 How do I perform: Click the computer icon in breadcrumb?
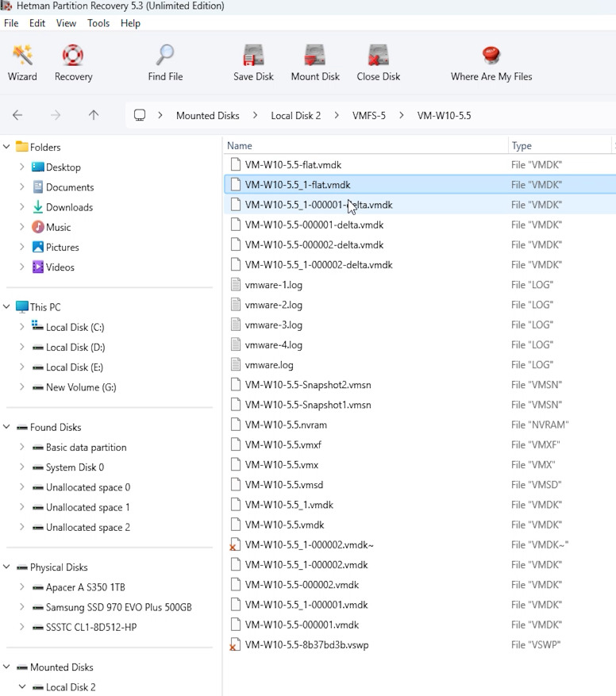click(x=140, y=115)
